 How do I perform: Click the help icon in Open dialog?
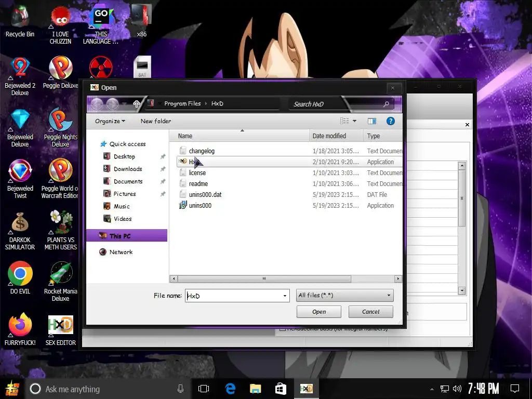pyautogui.click(x=391, y=121)
